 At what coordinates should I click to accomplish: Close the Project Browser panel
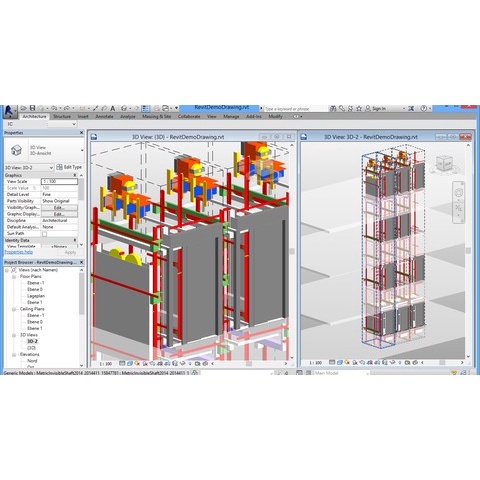click(81, 262)
